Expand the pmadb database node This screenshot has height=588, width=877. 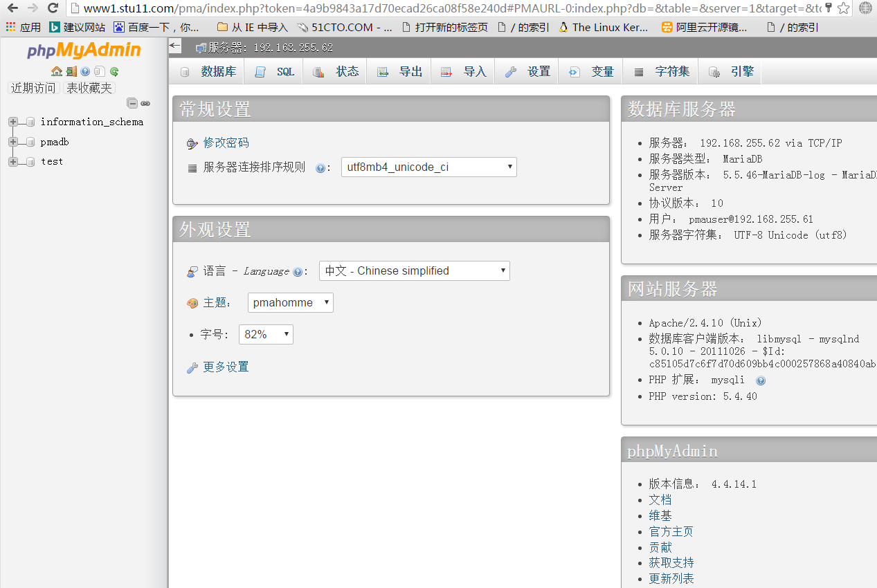[12, 142]
